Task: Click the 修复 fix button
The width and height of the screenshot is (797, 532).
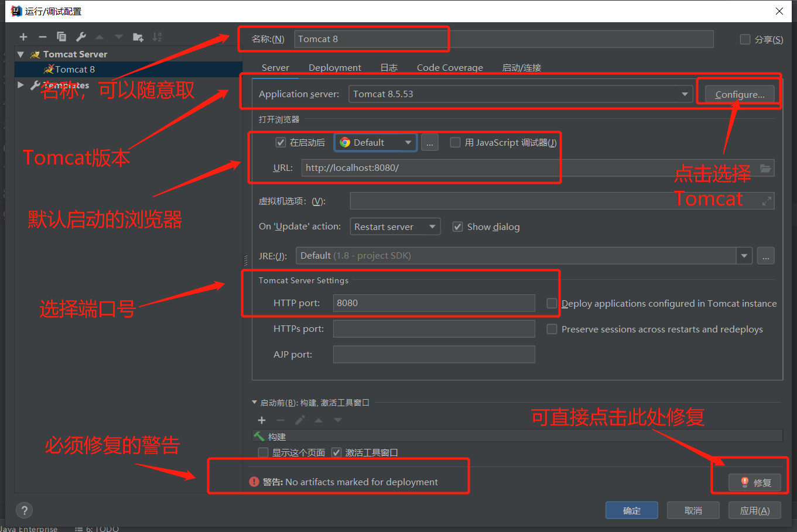Action: coord(755,482)
